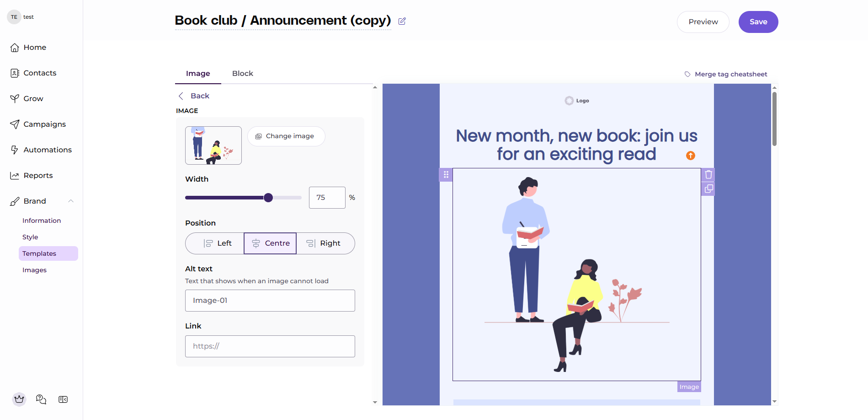Screen dimensions: 868x420
Task: Click the reading illustration in the preview
Action: click(577, 275)
